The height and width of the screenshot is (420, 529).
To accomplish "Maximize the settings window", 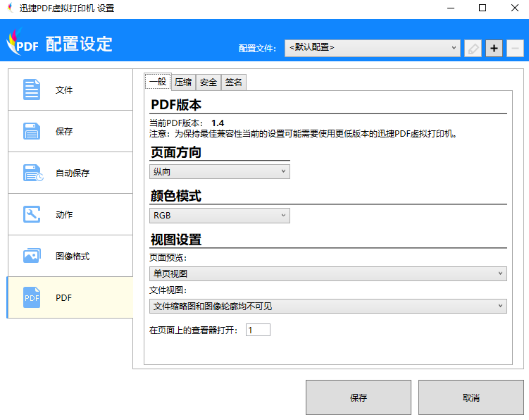I will click(483, 8).
